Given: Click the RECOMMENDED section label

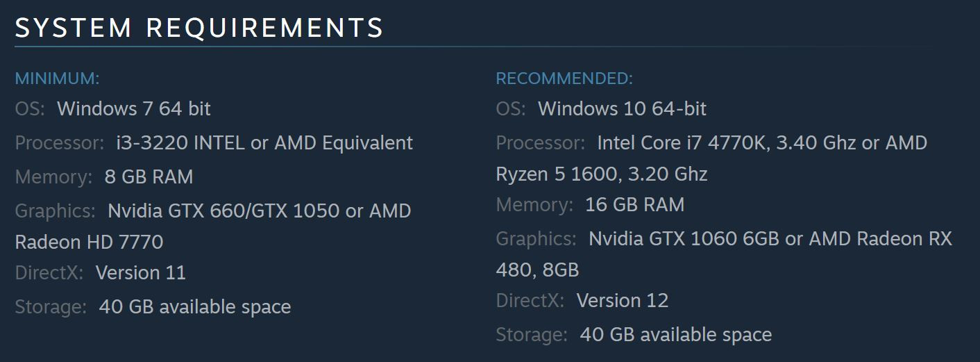Looking at the screenshot, I should (x=564, y=79).
